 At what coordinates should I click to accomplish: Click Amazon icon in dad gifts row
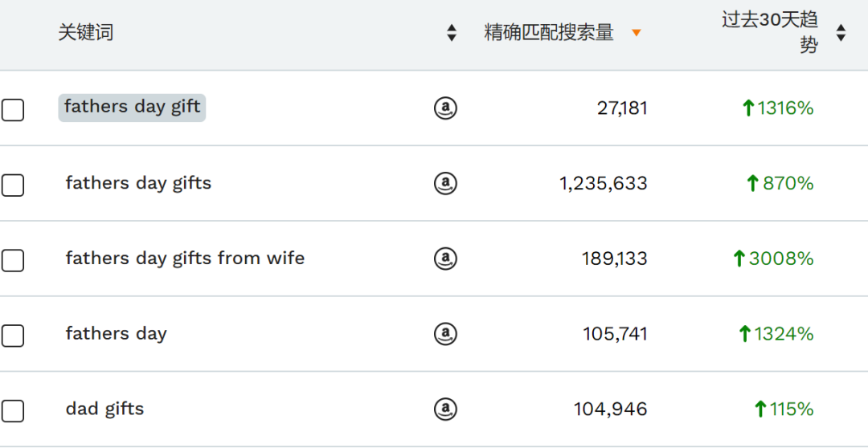445,409
